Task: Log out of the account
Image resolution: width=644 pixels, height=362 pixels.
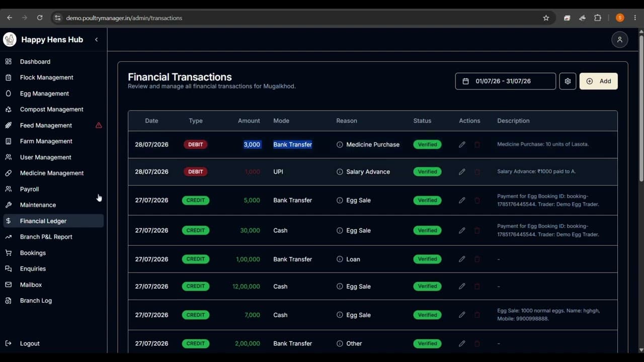Action: click(x=29, y=343)
